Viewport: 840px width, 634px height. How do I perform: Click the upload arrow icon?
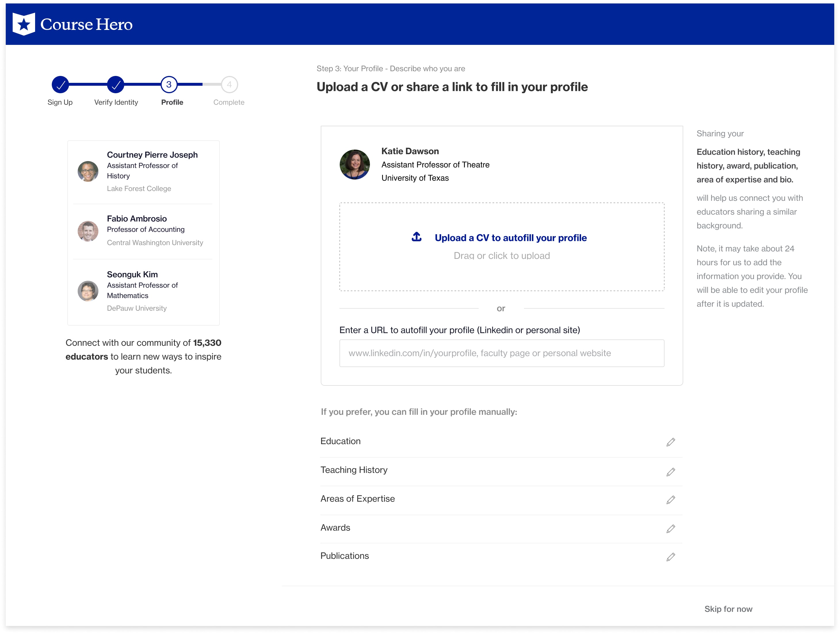click(417, 237)
